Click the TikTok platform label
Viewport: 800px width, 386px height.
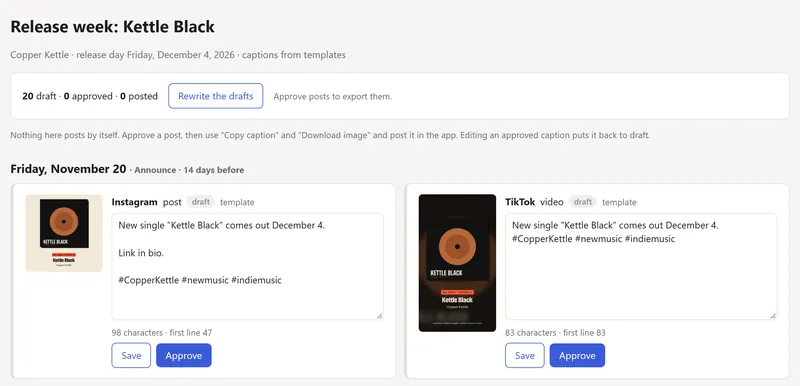tap(520, 202)
